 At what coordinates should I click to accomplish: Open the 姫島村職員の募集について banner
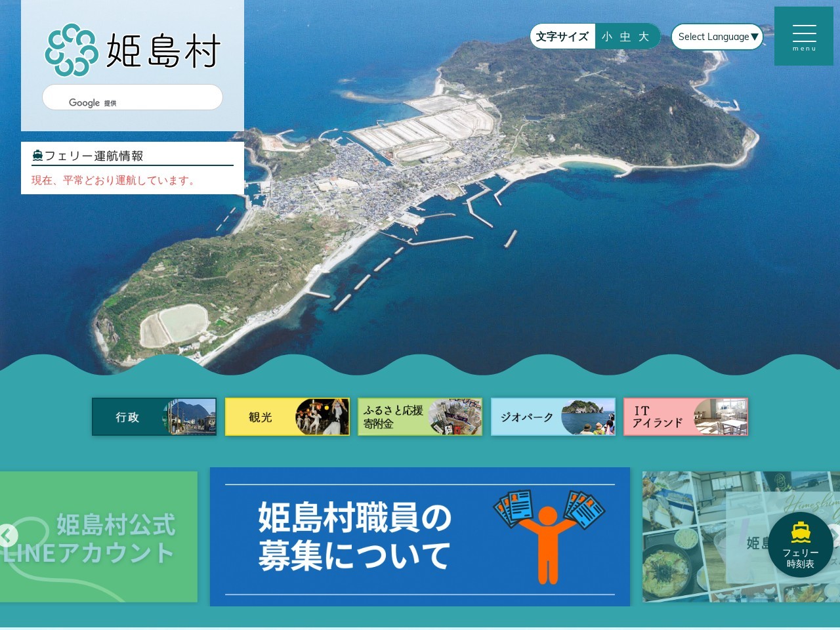419,536
